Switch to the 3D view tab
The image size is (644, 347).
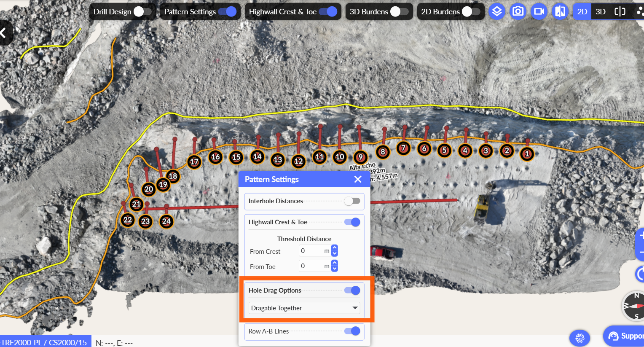601,11
